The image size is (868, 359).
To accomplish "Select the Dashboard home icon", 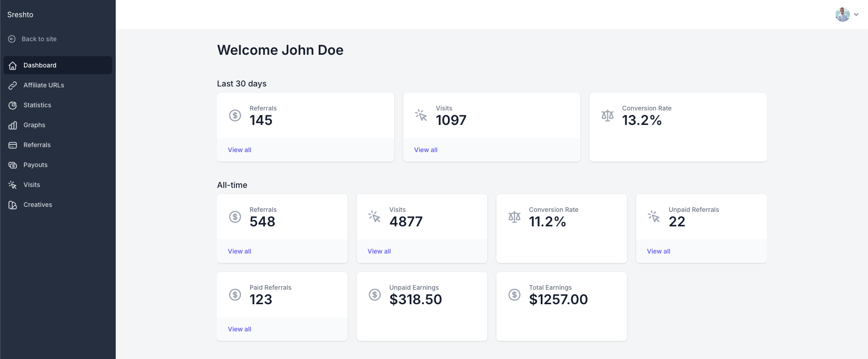I will (12, 65).
